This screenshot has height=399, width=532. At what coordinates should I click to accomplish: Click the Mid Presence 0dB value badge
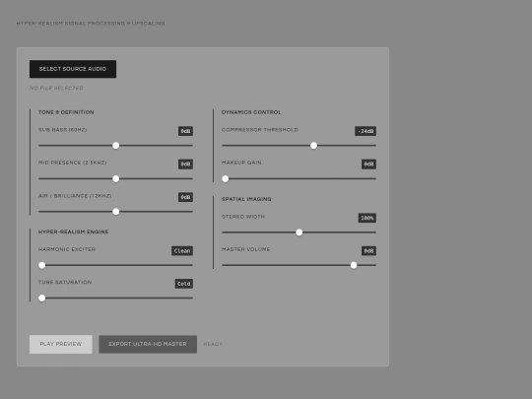point(185,165)
